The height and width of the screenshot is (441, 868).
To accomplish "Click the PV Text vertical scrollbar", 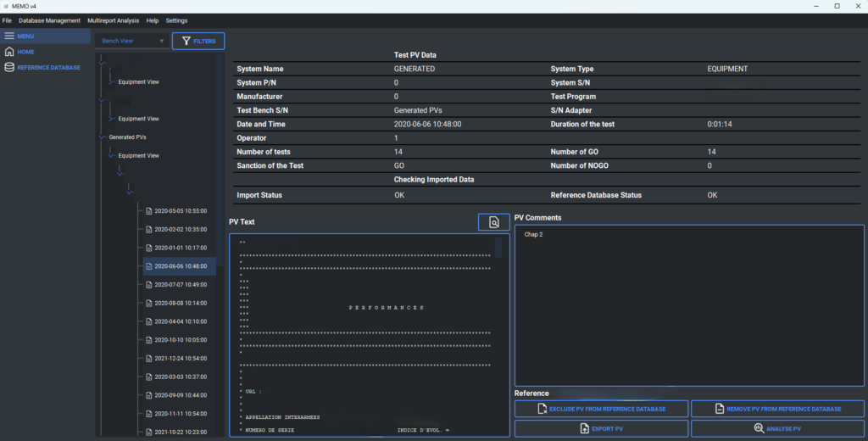I will [498, 248].
